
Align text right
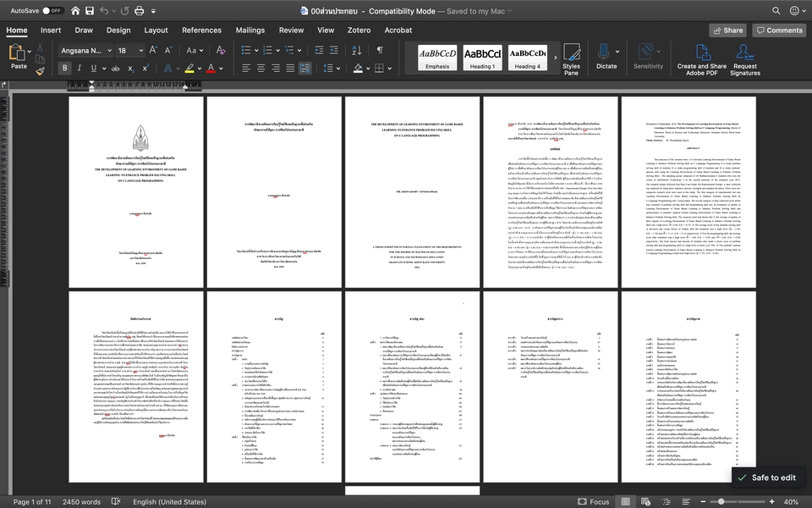[x=276, y=68]
